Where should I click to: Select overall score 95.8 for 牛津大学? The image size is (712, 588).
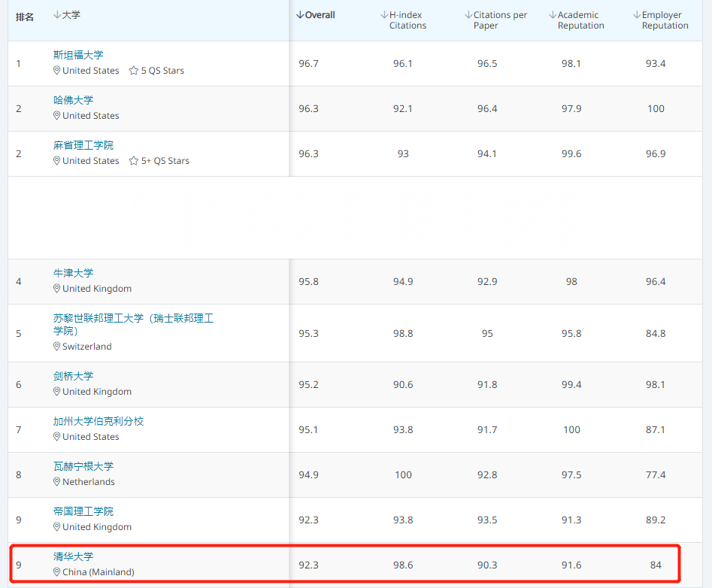coord(308,281)
